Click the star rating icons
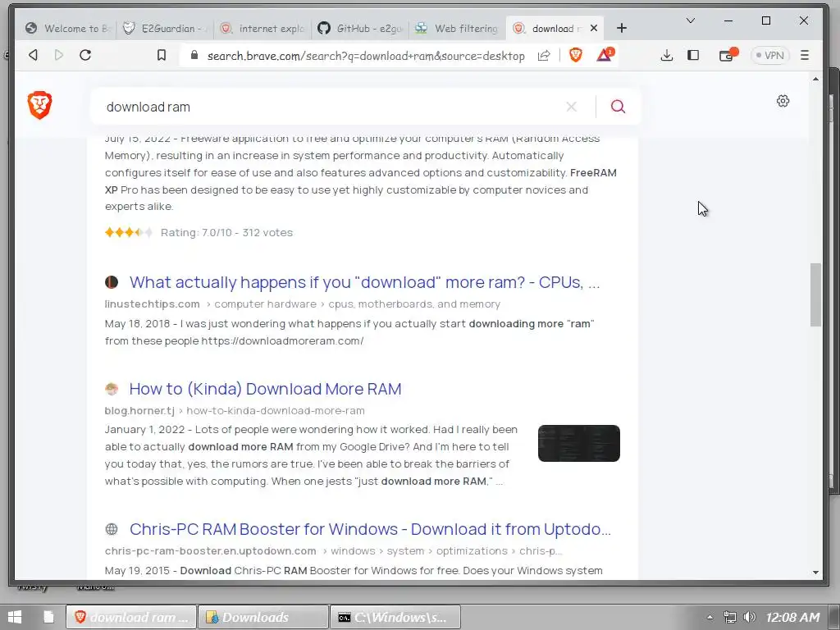The image size is (840, 630). pyautogui.click(x=129, y=232)
